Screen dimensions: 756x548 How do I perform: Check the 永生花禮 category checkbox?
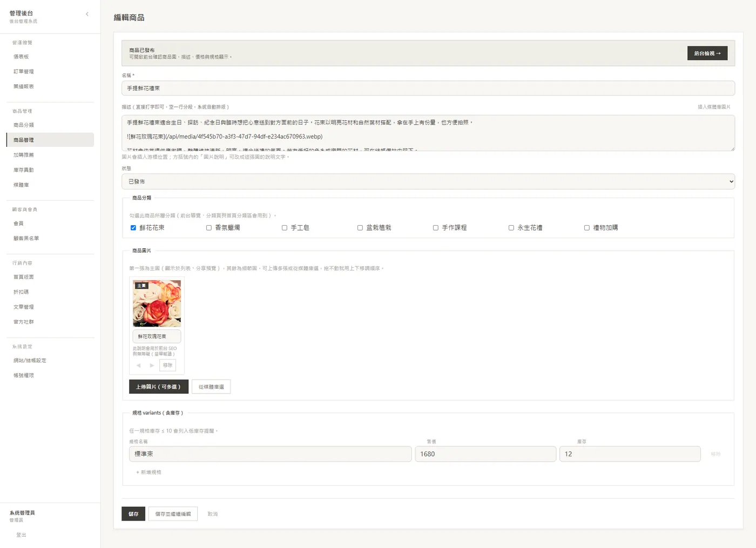point(511,228)
